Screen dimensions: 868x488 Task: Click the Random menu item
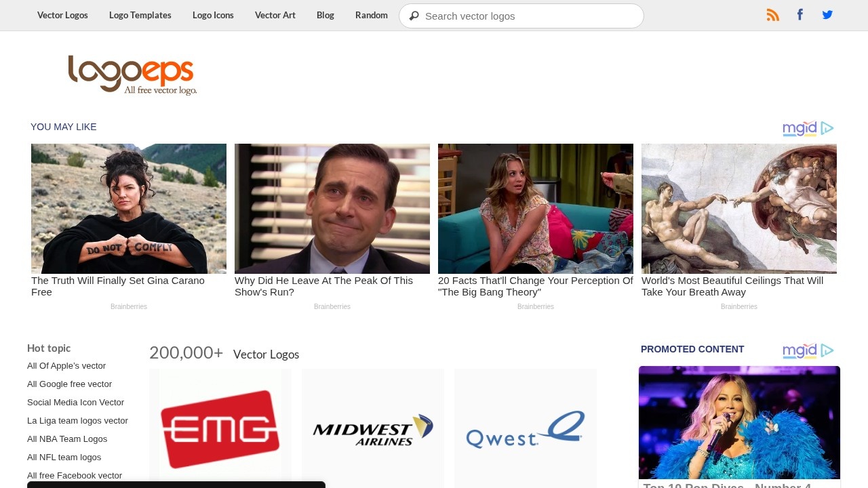tap(372, 15)
